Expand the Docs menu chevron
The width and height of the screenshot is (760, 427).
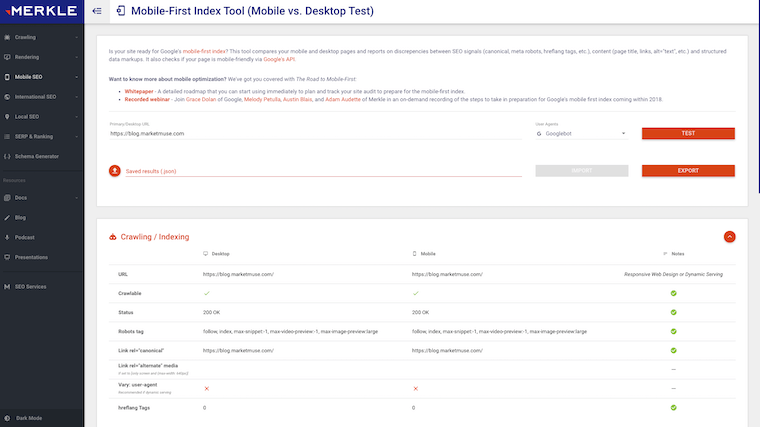(77, 198)
